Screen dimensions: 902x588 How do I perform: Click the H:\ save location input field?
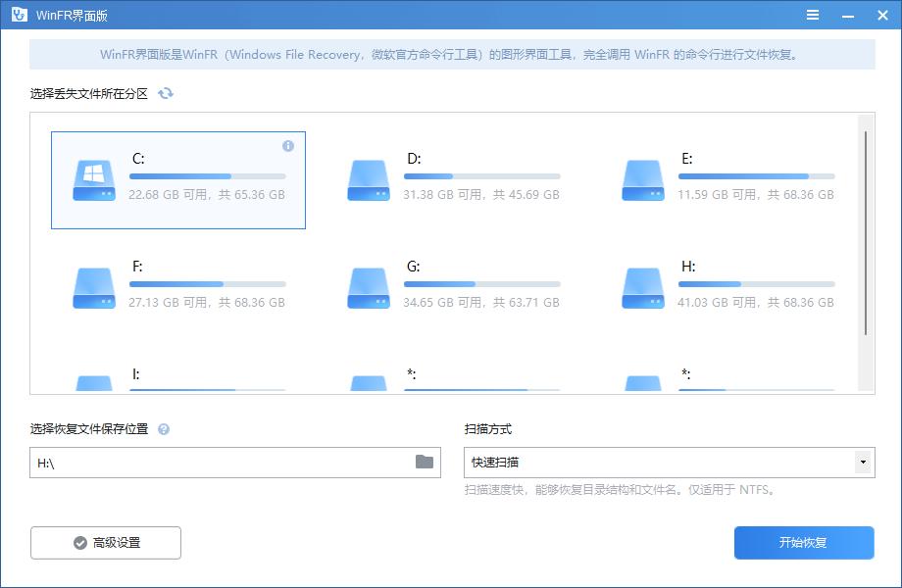tap(216, 462)
